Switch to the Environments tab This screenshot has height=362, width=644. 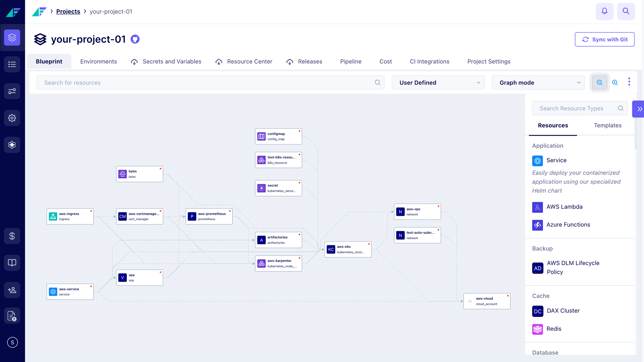point(98,61)
